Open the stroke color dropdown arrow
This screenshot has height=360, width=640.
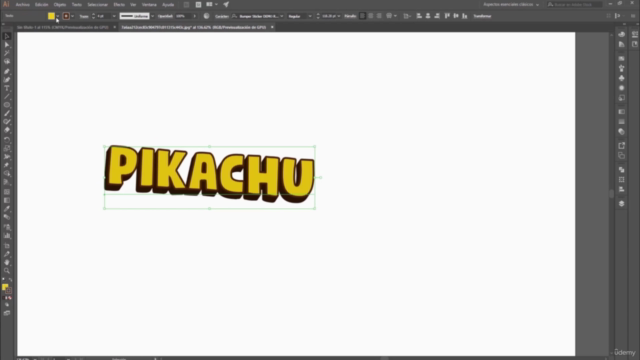[72, 16]
